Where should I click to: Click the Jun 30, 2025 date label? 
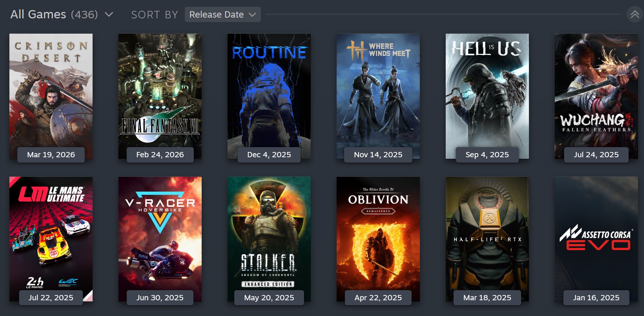point(160,298)
